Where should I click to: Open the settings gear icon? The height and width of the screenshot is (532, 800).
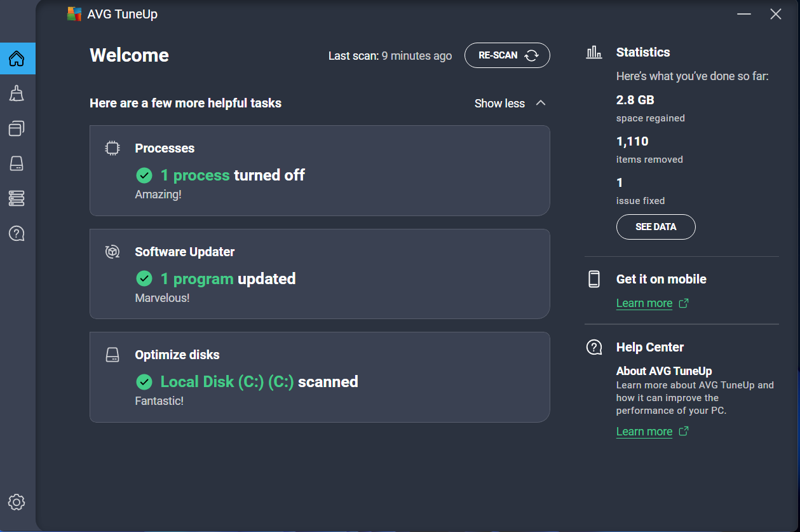(17, 502)
